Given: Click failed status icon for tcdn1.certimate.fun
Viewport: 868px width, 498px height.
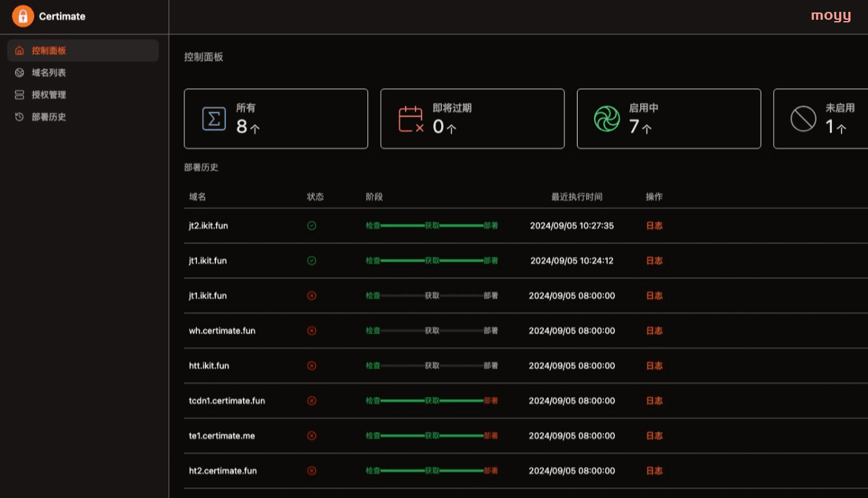Looking at the screenshot, I should pos(312,401).
